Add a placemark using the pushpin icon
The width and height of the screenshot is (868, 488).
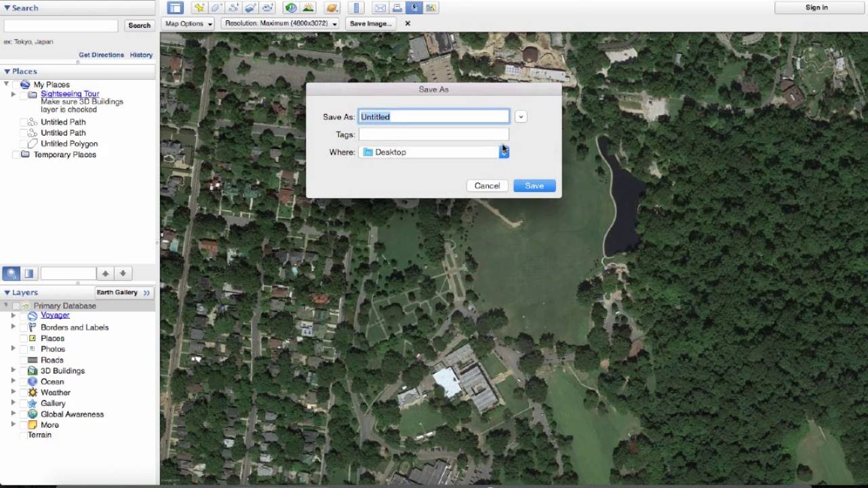click(x=199, y=8)
